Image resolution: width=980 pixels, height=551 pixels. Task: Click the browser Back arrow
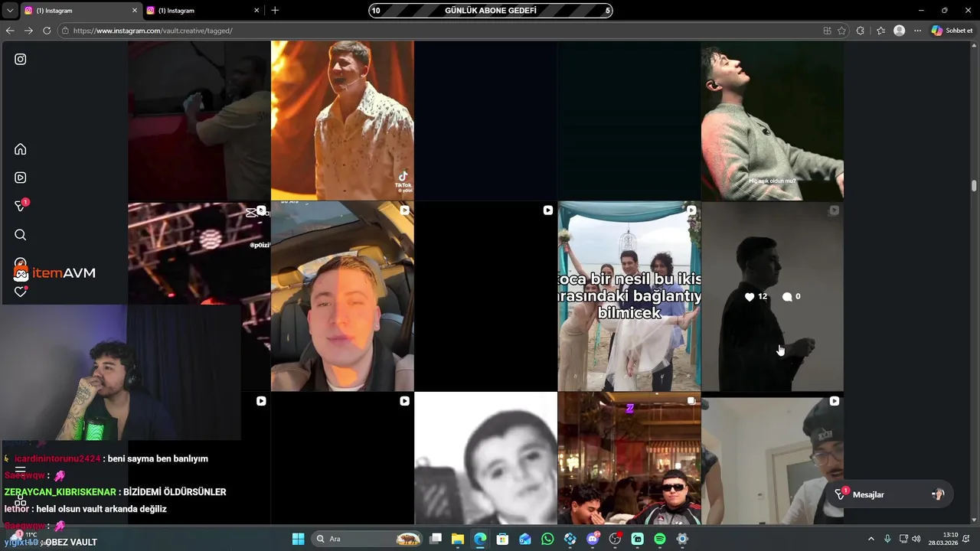tap(10, 31)
